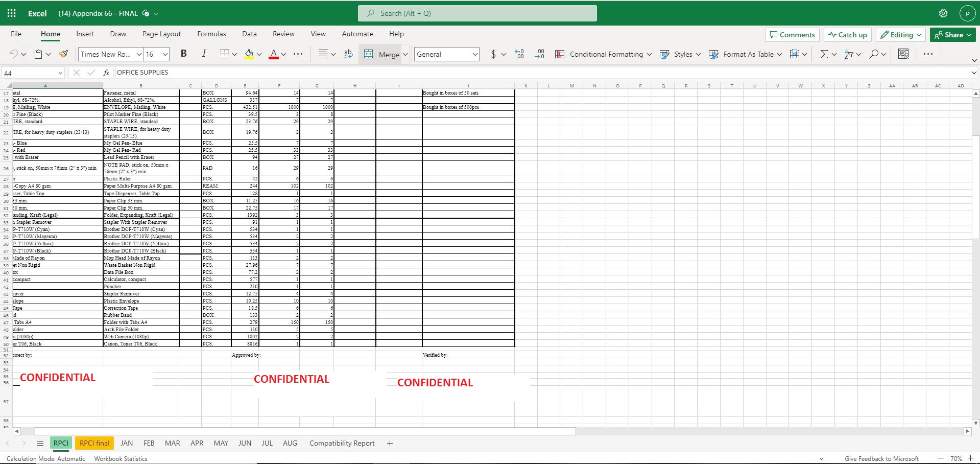Screen dimensions: 980x464
Task: Switch to the Review tab
Action: coord(283,34)
